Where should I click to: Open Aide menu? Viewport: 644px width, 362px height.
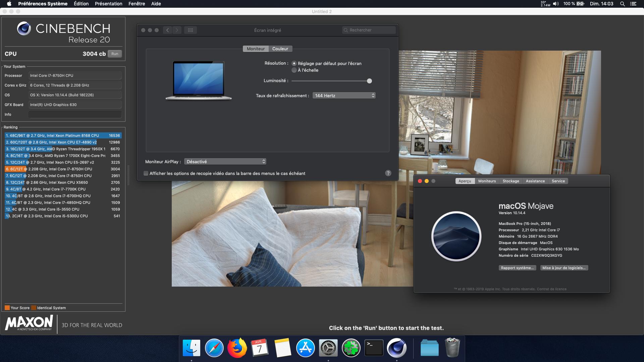coord(156,4)
